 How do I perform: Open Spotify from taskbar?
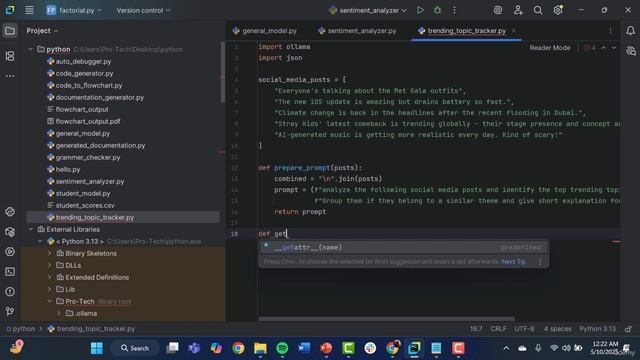(x=282, y=348)
